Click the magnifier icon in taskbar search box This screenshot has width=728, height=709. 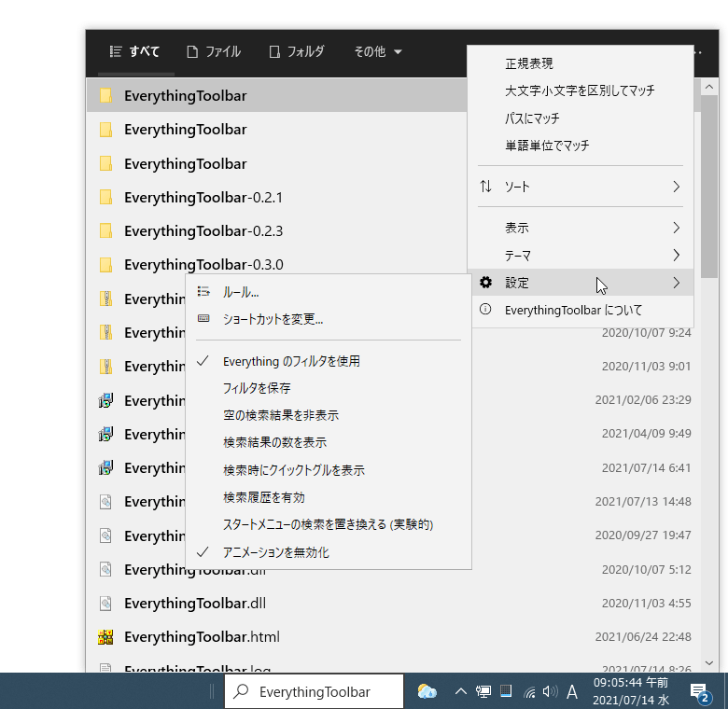(x=241, y=691)
